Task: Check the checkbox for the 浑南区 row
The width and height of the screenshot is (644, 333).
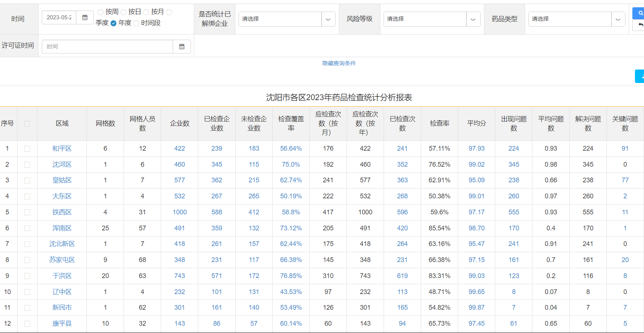Action: tap(27, 229)
